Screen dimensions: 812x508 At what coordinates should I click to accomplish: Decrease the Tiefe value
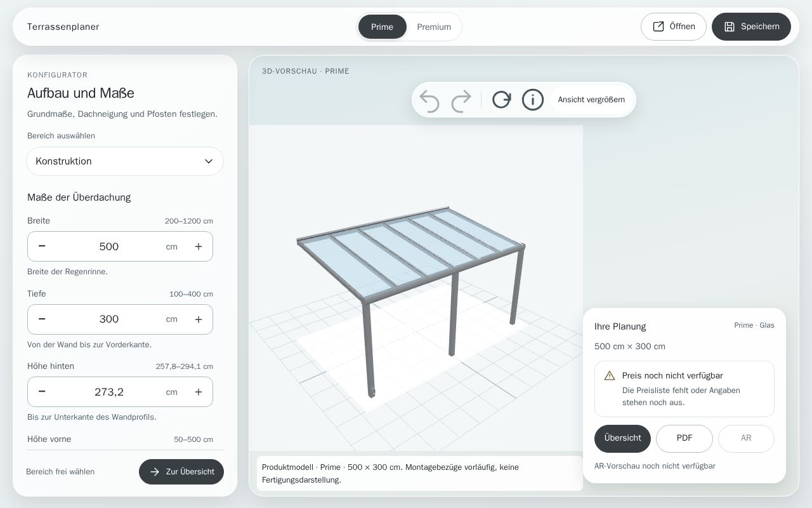pos(42,319)
